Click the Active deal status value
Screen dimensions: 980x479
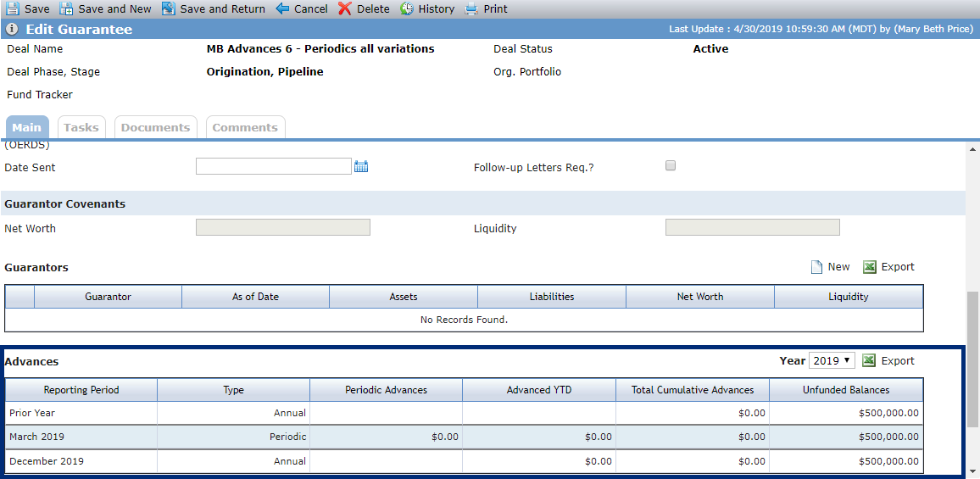710,49
